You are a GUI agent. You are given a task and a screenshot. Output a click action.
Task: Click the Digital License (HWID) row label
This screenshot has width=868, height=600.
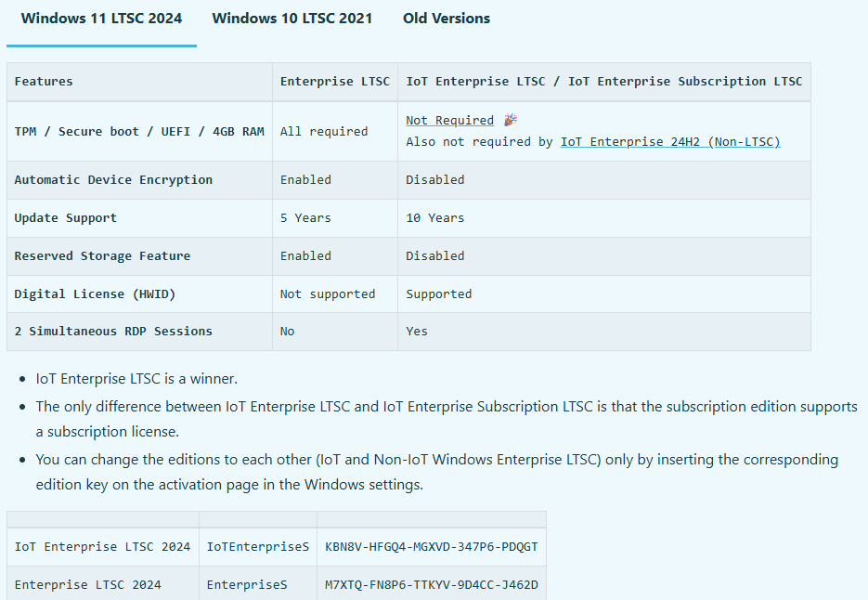tap(96, 293)
